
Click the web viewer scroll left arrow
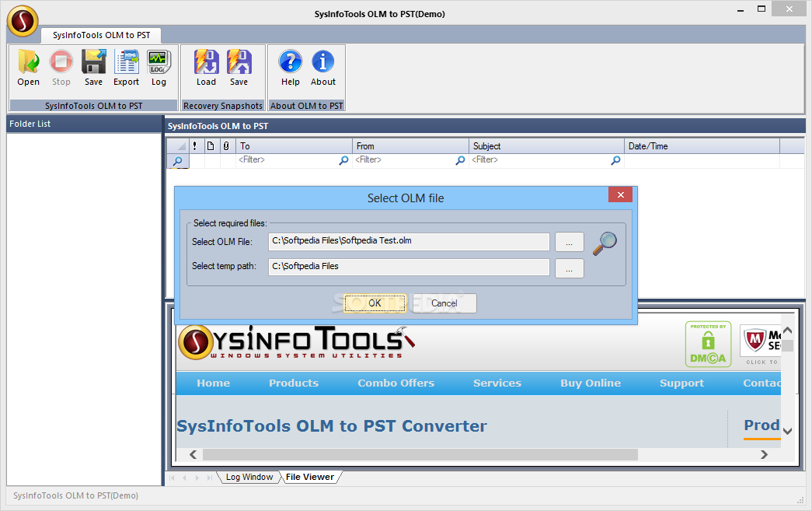(193, 454)
